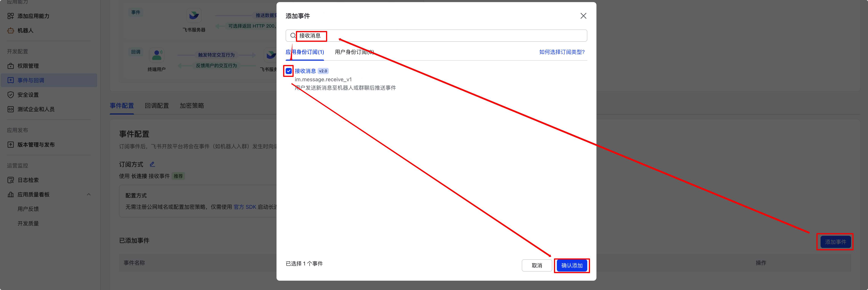Open the 应用质量看板 panel
This screenshot has height=290, width=868.
[x=33, y=194]
